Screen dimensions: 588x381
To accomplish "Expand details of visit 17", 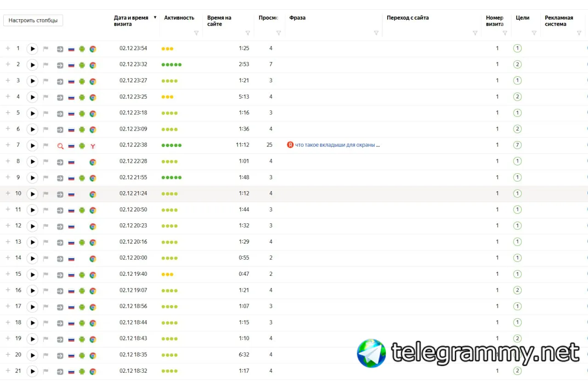I will (8, 306).
